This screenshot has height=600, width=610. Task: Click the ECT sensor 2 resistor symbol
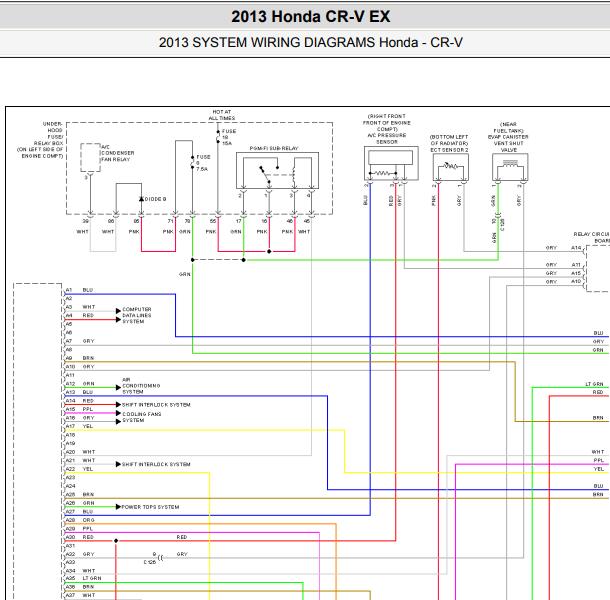[451, 167]
